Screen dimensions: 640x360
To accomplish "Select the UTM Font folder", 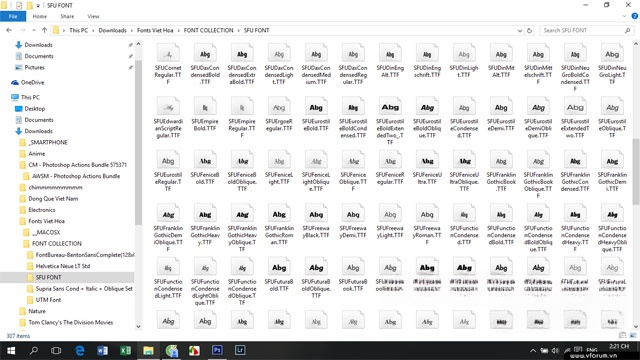I will click(x=48, y=300).
